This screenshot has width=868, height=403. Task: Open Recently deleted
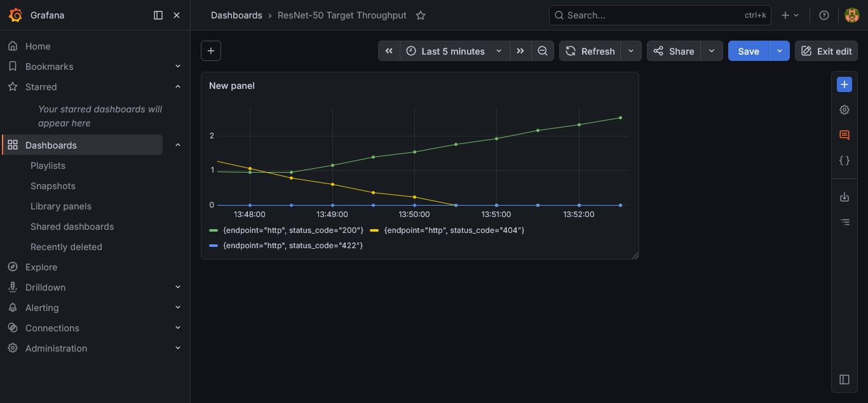66,247
